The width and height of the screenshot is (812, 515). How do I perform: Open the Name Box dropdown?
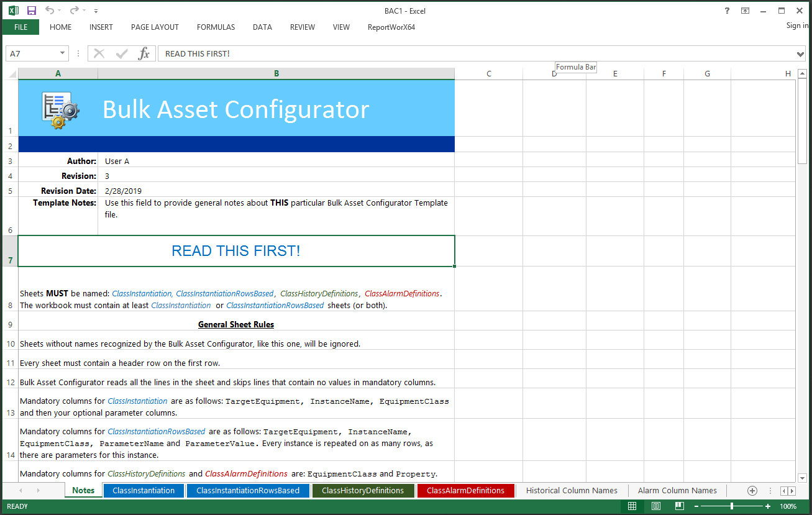click(62, 53)
